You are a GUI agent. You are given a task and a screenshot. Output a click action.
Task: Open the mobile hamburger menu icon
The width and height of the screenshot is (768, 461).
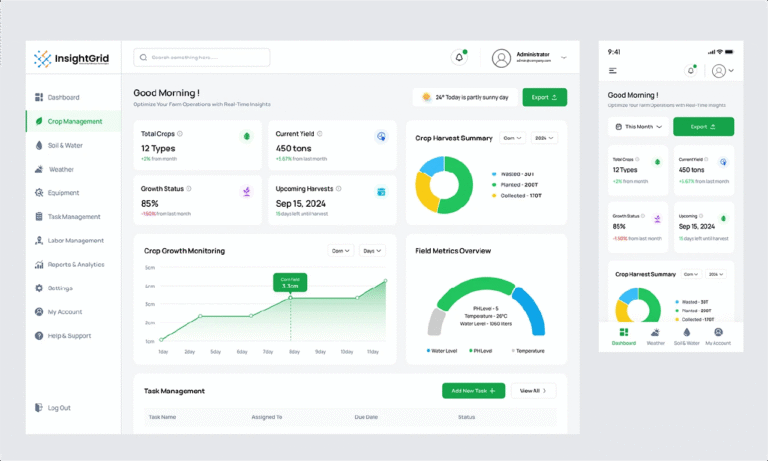click(613, 71)
